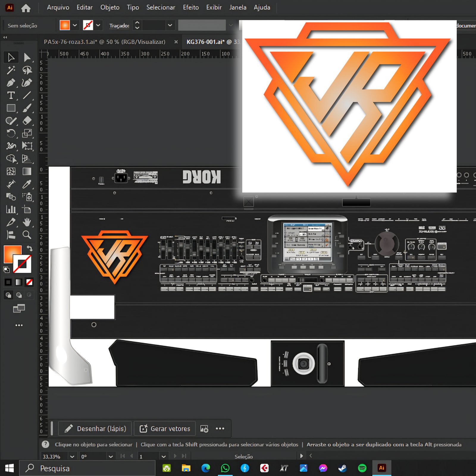Choose the Type tool
Screen dimensions: 476x476
tap(11, 95)
